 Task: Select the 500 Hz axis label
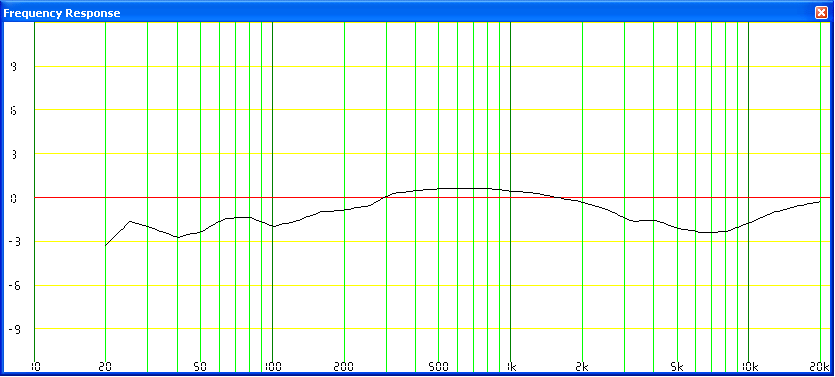438,366
